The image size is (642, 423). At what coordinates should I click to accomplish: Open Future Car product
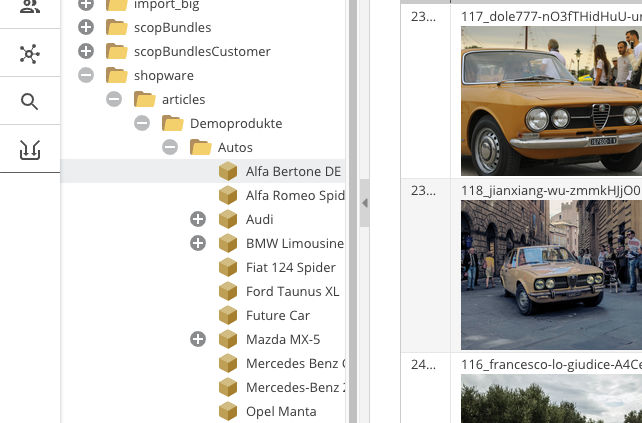coord(278,316)
